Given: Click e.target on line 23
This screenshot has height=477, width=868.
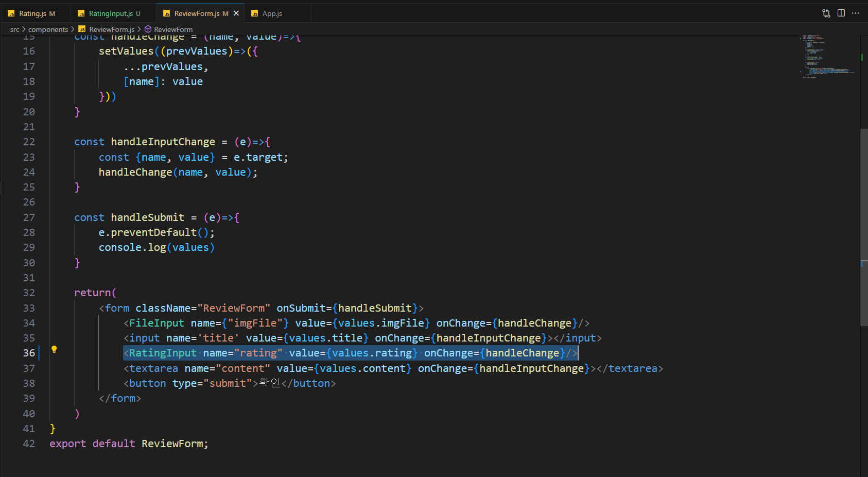Looking at the screenshot, I should pyautogui.click(x=258, y=158).
